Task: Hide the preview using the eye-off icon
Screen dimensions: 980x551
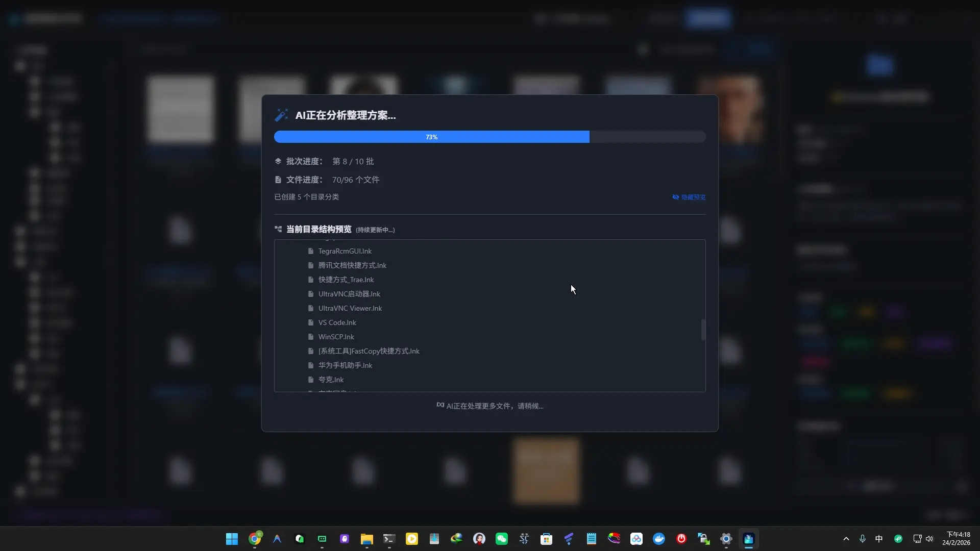Action: pos(676,197)
